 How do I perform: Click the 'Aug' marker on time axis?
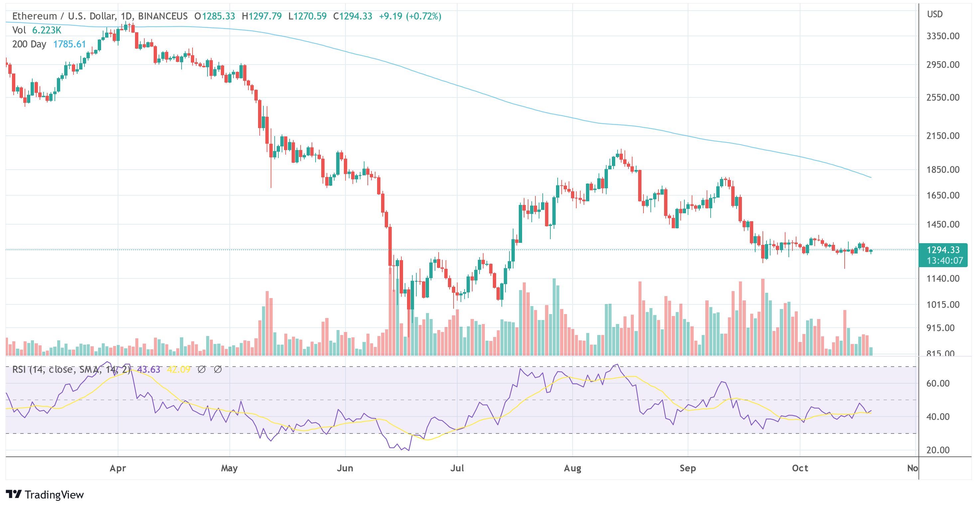[573, 468]
